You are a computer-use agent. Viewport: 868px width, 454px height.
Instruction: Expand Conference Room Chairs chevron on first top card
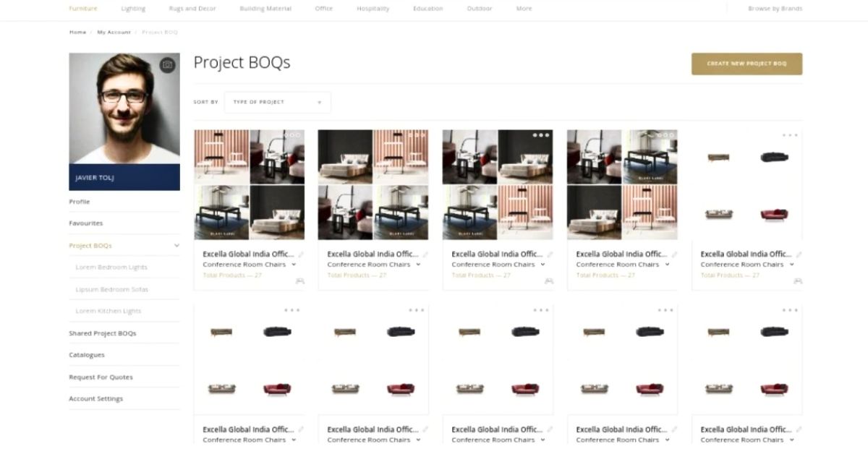click(x=294, y=265)
